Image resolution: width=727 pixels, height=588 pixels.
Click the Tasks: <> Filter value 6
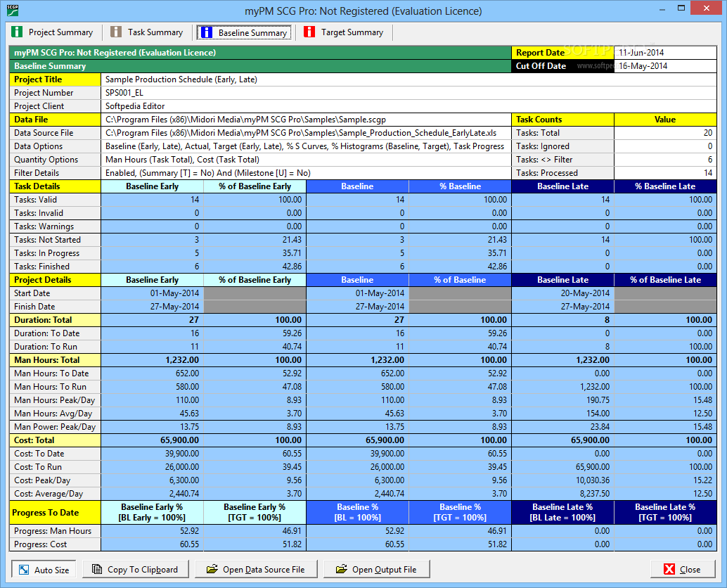click(665, 160)
